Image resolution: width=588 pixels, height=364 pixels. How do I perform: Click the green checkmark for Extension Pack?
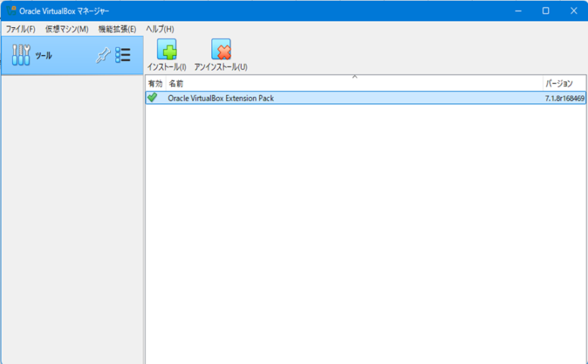(x=152, y=98)
